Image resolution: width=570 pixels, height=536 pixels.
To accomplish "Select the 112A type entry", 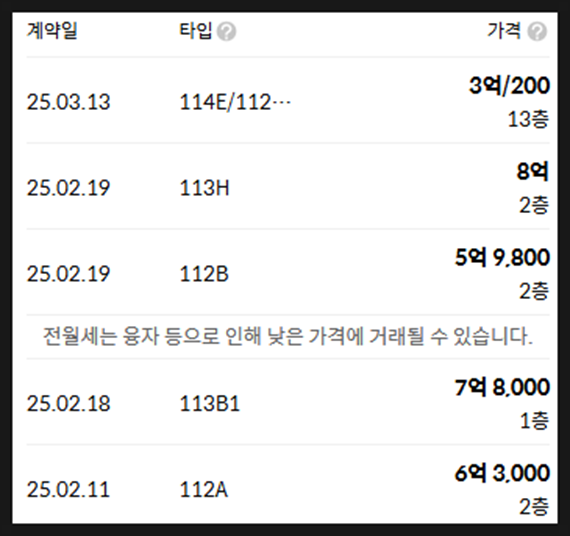I will pyautogui.click(x=204, y=489).
